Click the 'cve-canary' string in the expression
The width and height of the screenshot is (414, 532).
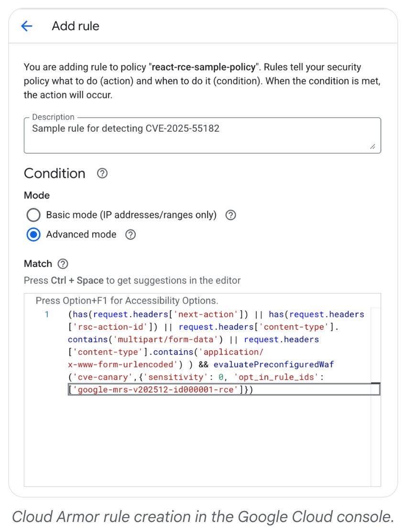tap(103, 377)
